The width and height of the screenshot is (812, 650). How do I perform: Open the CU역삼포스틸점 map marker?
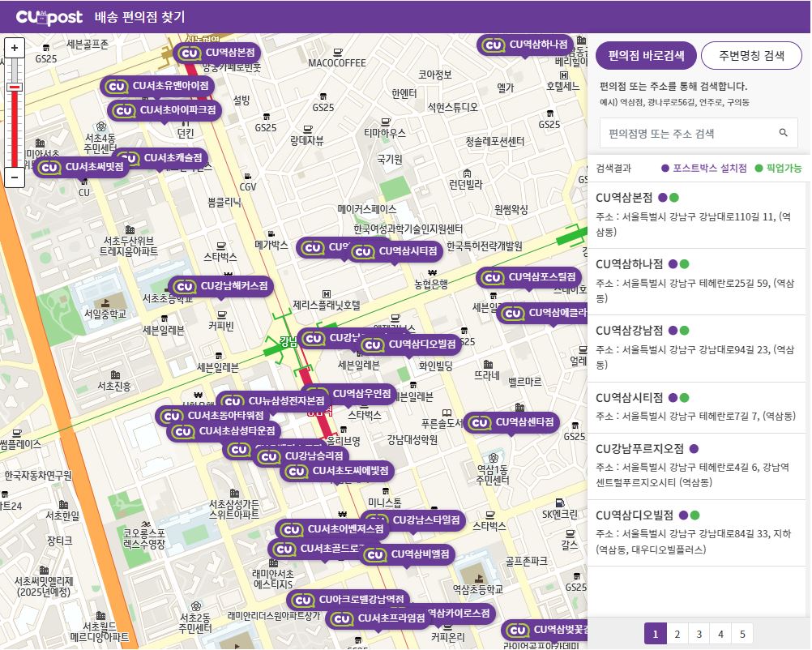(528, 278)
